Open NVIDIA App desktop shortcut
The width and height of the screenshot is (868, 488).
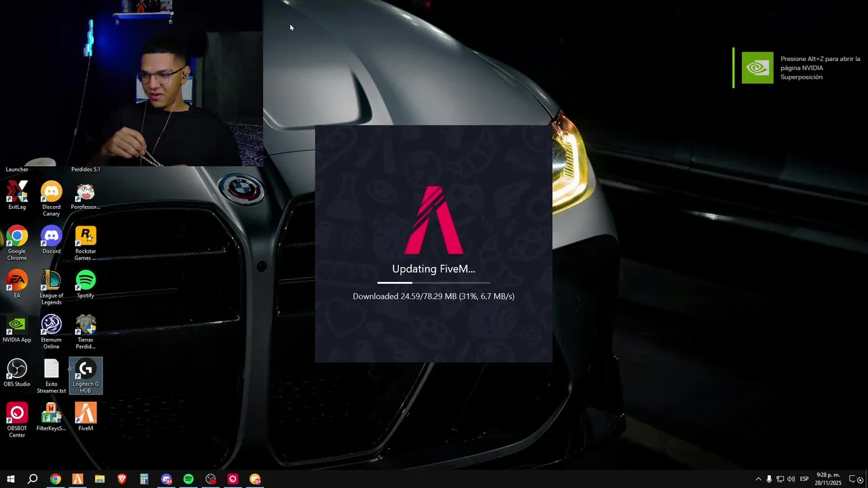coord(17,329)
